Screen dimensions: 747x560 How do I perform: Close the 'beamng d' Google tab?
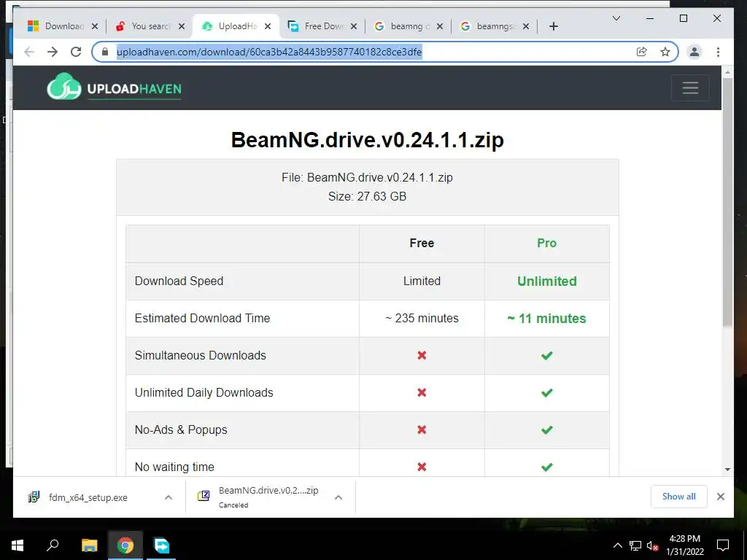[x=440, y=26]
